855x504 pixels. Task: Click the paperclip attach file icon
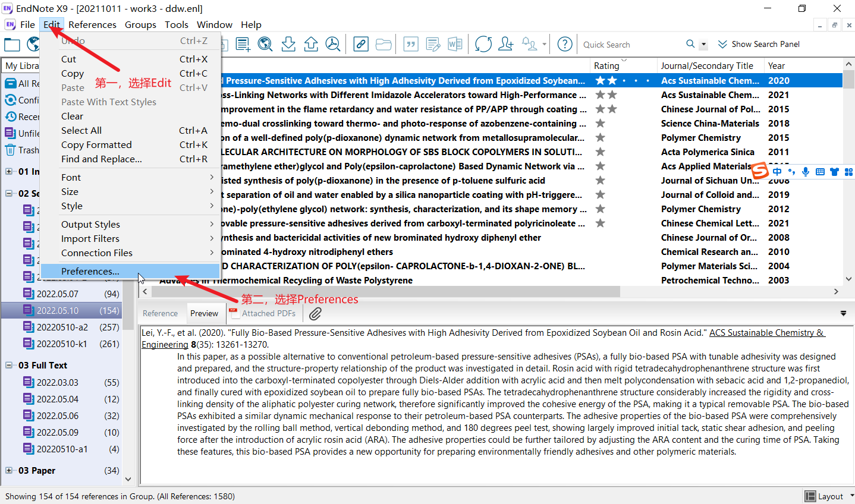click(315, 313)
